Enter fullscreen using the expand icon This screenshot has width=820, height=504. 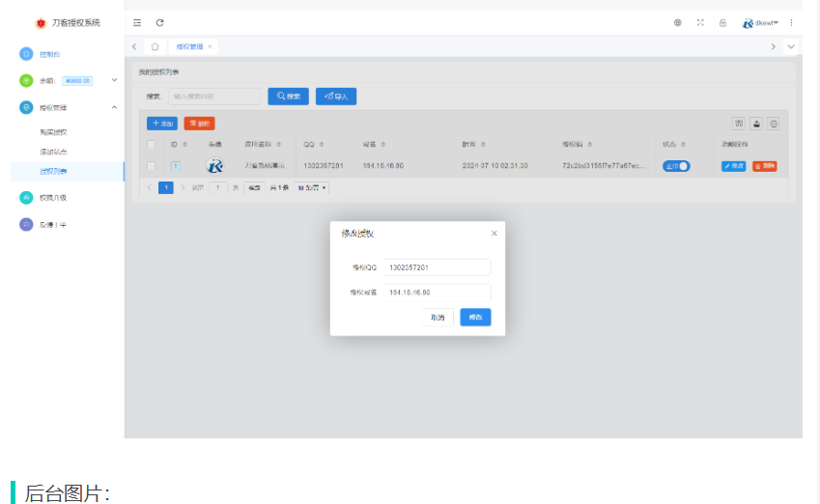[x=700, y=22]
